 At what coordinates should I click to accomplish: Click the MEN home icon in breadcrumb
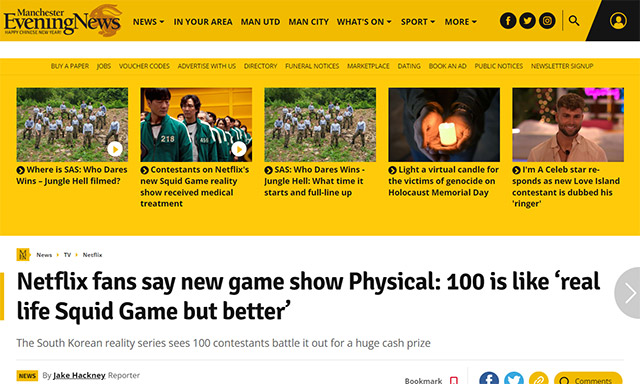pos(23,255)
